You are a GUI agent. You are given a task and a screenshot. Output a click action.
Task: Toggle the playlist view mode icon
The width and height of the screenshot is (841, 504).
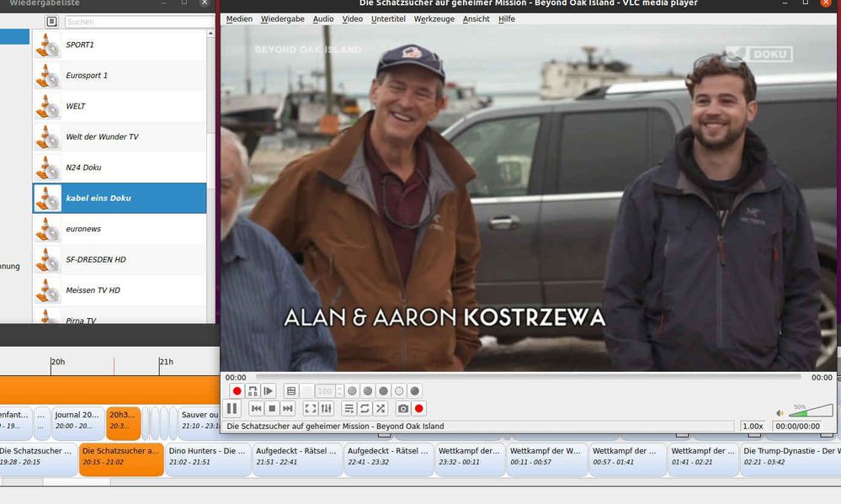click(x=51, y=21)
